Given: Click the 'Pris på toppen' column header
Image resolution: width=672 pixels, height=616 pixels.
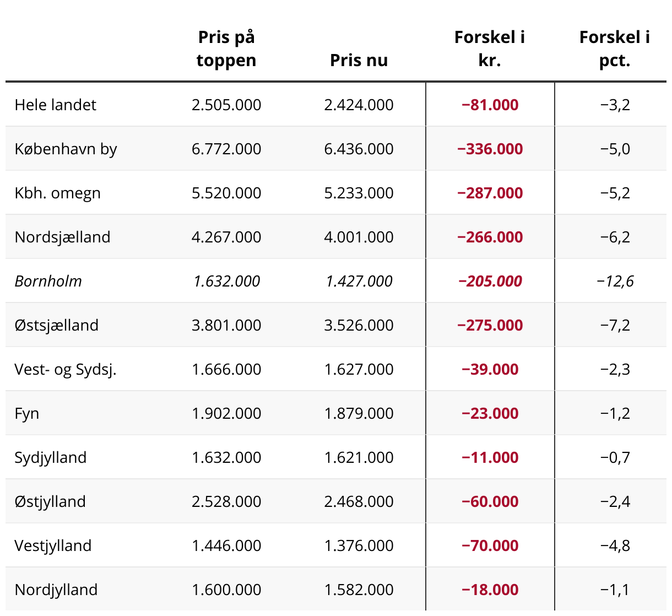Looking at the screenshot, I should [x=226, y=49].
